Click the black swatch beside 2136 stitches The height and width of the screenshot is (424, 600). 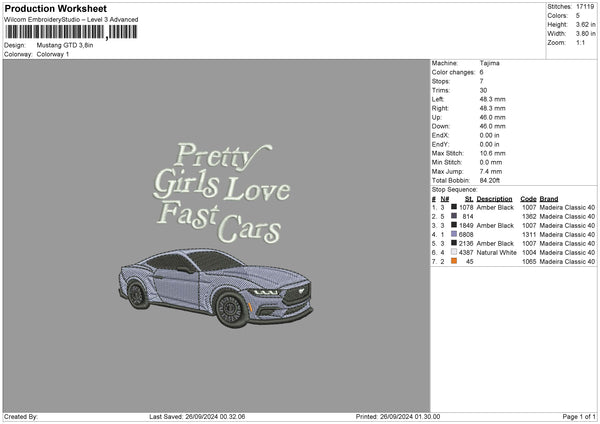[x=454, y=243]
